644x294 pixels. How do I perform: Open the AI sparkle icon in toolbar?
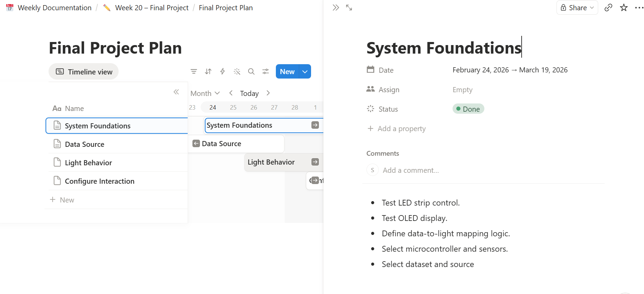tap(237, 71)
